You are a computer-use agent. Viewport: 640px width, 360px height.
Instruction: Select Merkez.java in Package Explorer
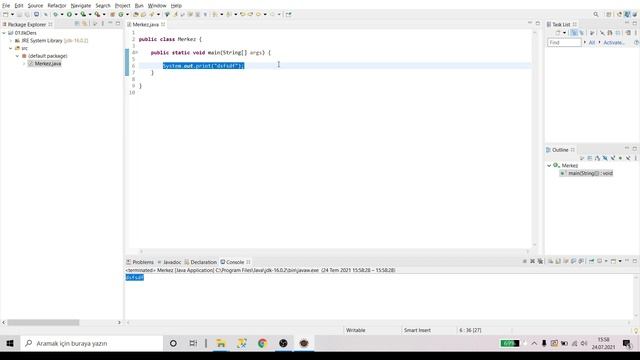tap(44, 64)
